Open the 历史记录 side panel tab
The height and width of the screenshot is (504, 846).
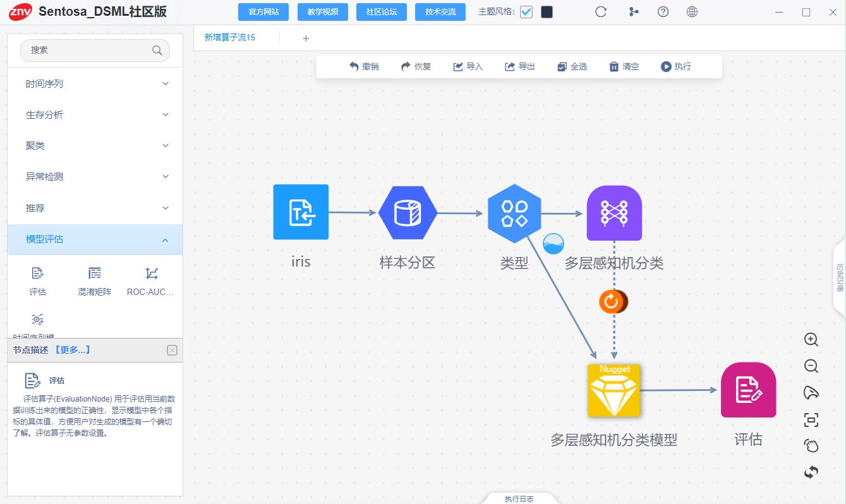pos(840,278)
